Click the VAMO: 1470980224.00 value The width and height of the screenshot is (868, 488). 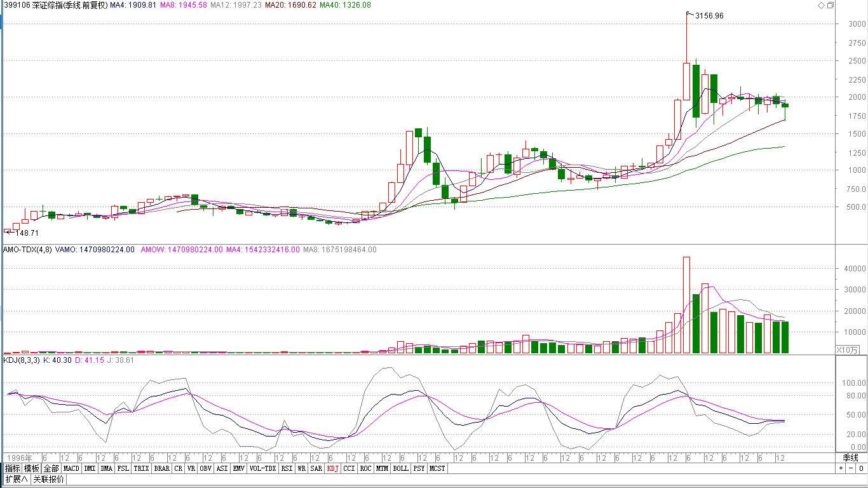point(95,250)
